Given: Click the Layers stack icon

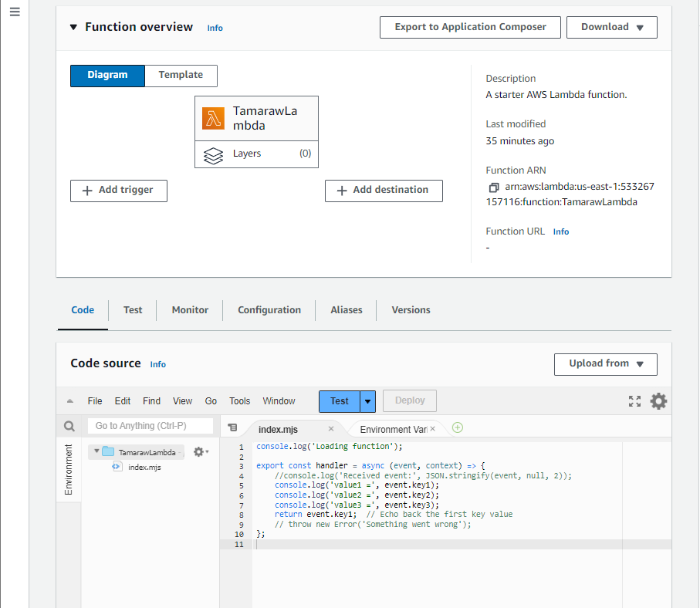Looking at the screenshot, I should click(x=213, y=154).
